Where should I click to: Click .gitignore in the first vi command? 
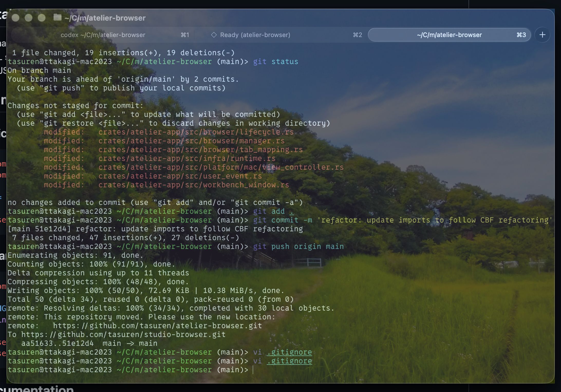[x=289, y=352]
